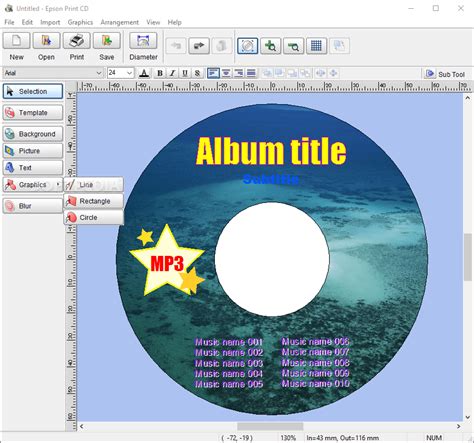Open a file with the Open icon
474x443 pixels.
pyautogui.click(x=46, y=41)
